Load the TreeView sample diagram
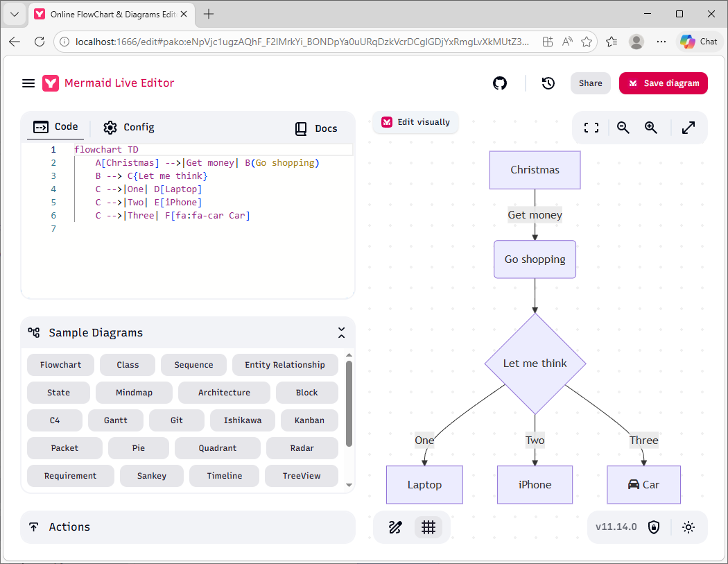Screen dimensions: 728x564 click(x=302, y=476)
